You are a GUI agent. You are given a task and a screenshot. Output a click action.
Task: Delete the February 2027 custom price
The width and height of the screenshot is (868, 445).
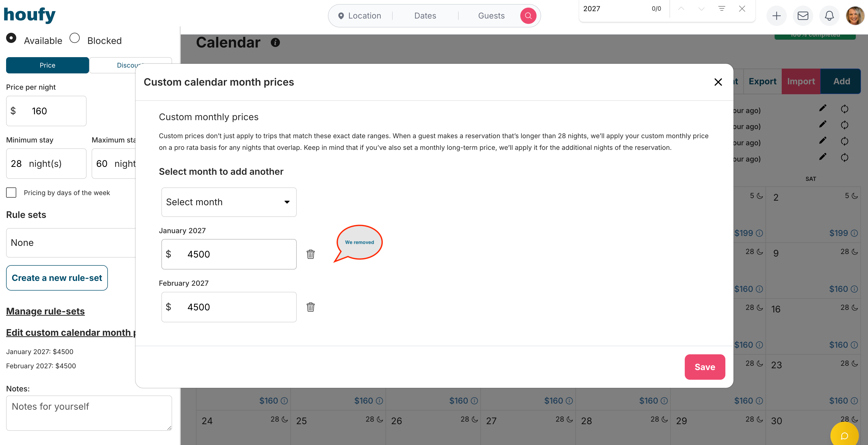coord(310,307)
